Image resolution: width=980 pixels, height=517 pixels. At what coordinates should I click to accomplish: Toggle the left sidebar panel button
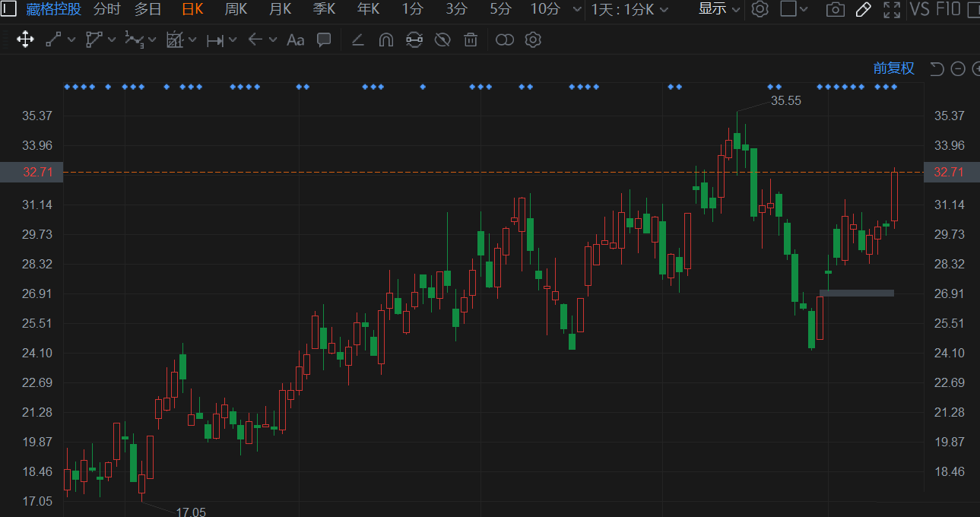9,9
